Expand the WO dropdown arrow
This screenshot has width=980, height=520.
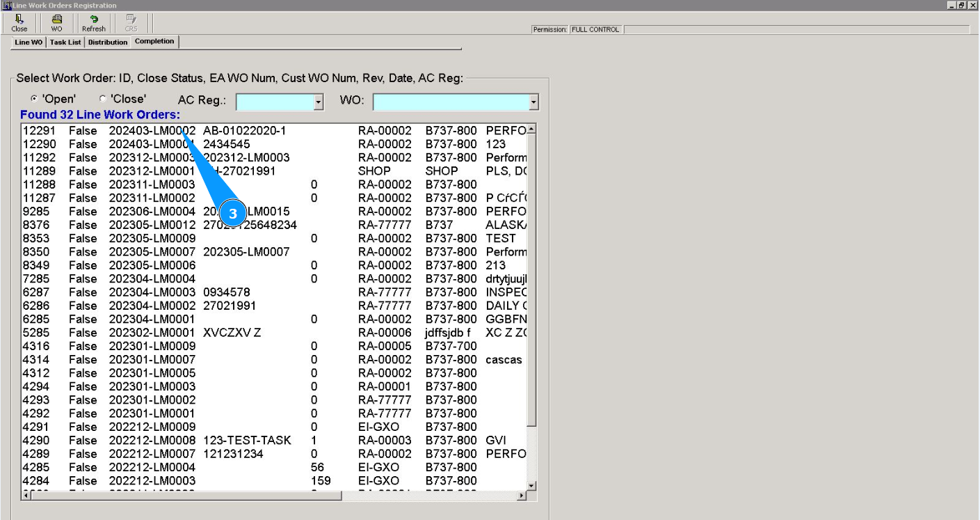click(x=533, y=102)
